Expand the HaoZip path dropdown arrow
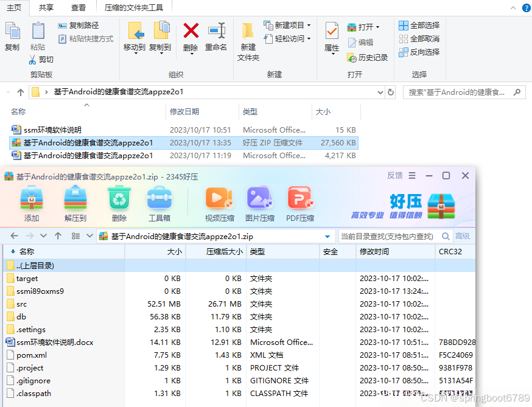The width and height of the screenshot is (532, 407). (x=327, y=237)
